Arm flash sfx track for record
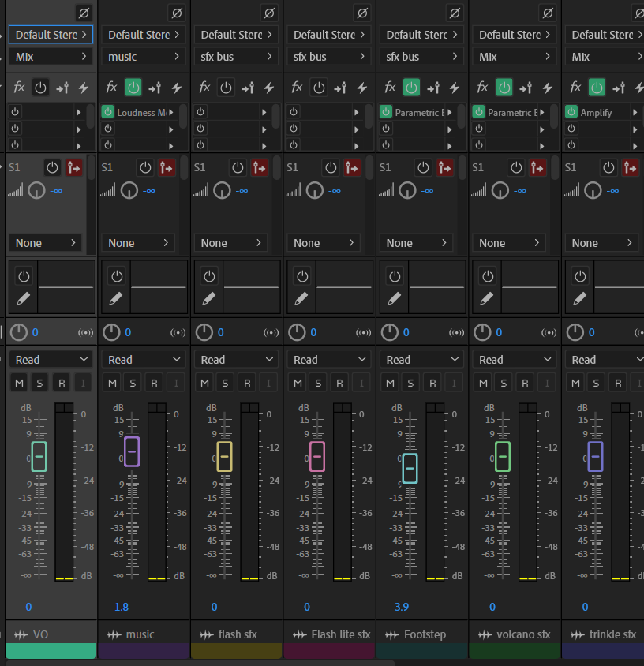The width and height of the screenshot is (644, 666). 247,384
